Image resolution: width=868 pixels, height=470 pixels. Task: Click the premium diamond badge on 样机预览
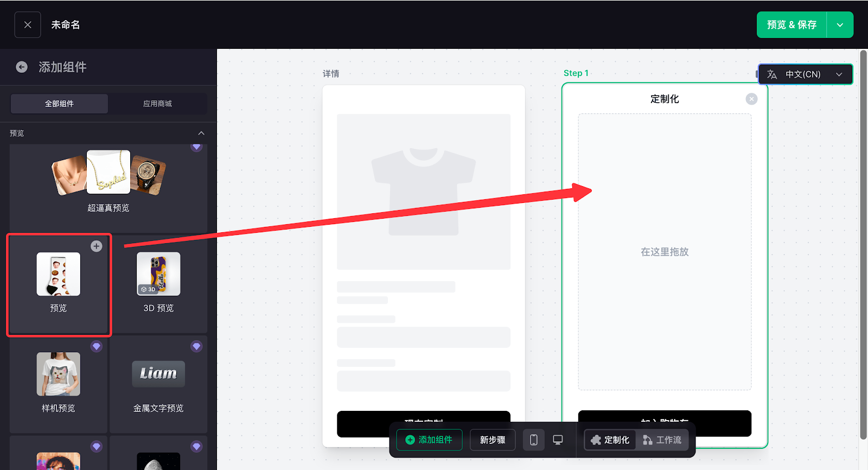pos(96,346)
